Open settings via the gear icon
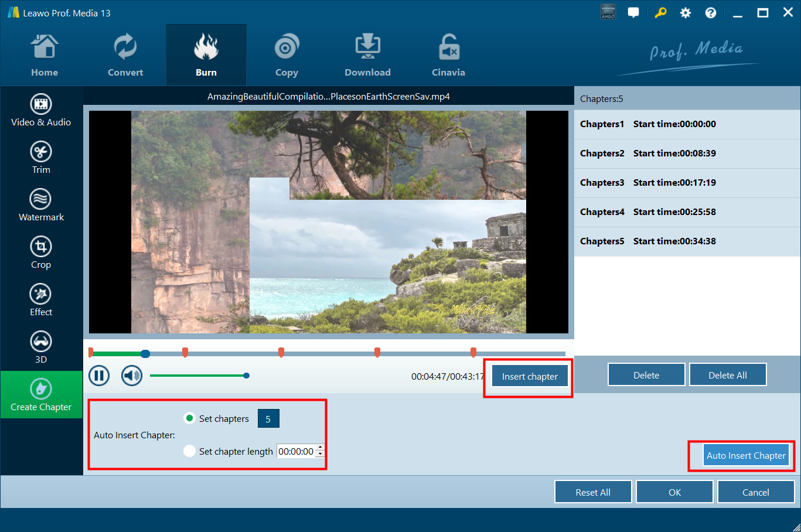This screenshot has height=532, width=801. (x=686, y=13)
